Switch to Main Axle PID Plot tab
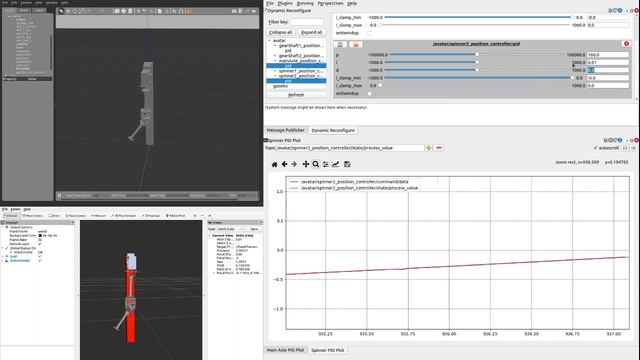640x360 pixels. tap(285, 350)
